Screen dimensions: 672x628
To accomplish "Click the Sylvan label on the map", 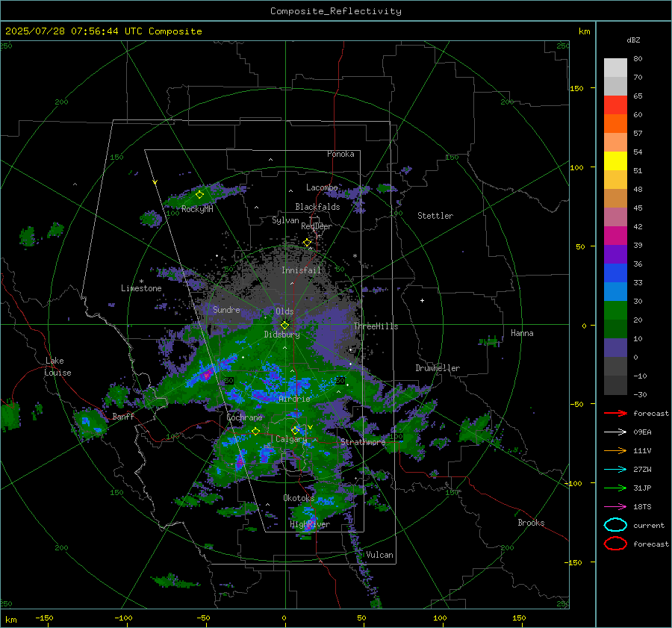I will pyautogui.click(x=285, y=220).
